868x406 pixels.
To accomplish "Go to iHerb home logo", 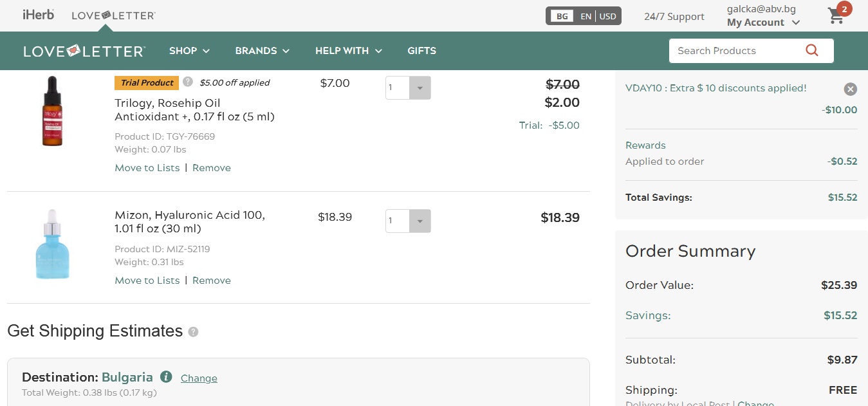I will (38, 15).
